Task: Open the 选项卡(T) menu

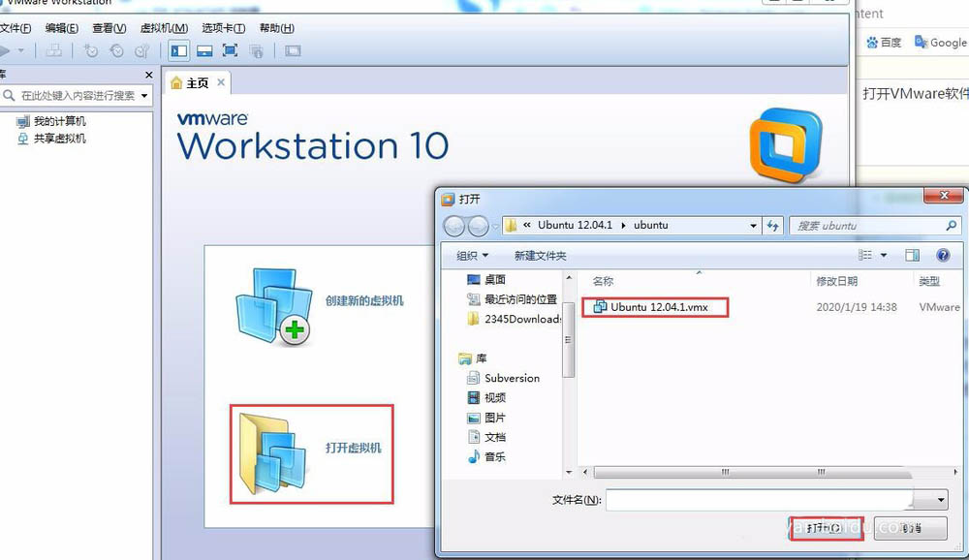Action: click(224, 28)
